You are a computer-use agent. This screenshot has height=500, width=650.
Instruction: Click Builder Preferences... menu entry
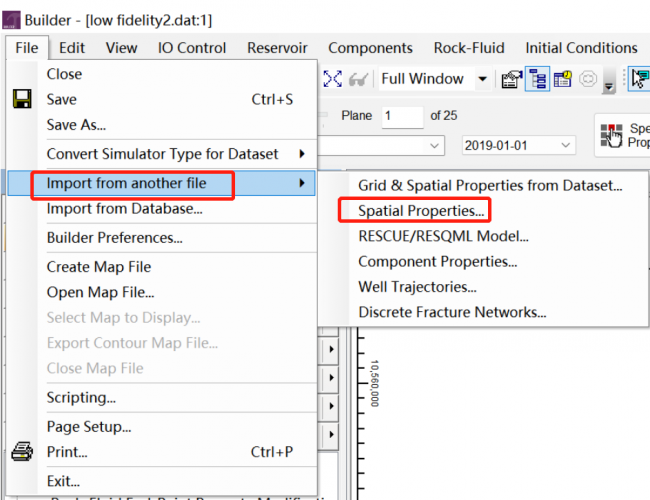[x=114, y=238]
